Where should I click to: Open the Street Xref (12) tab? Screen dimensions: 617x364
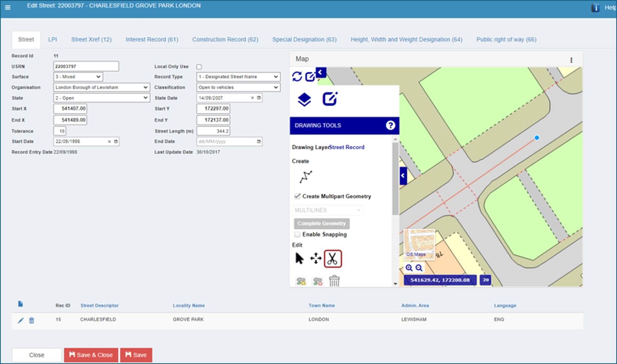(x=91, y=40)
